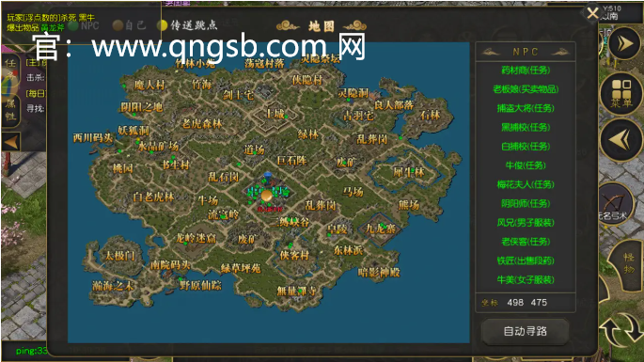Select 老板娘(买卖物品) in NPC list
Screen dimensions: 644x362
[526, 89]
